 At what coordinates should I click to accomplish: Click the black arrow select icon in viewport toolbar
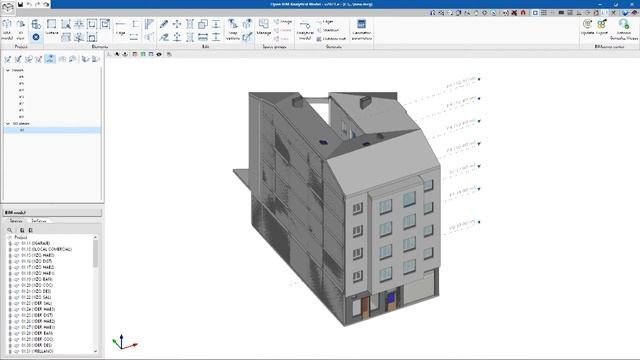(117, 54)
